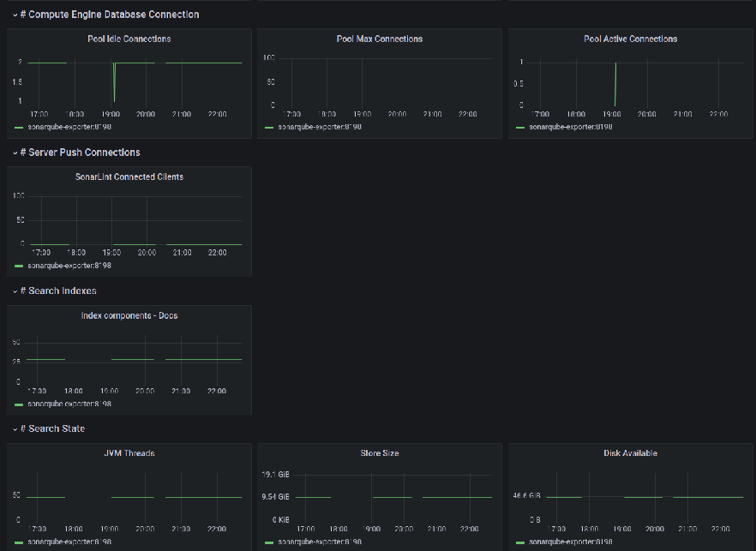Toggle sonarqube-exporter legend label under Pool Active Connections
This screenshot has height=551, width=756.
[x=571, y=127]
